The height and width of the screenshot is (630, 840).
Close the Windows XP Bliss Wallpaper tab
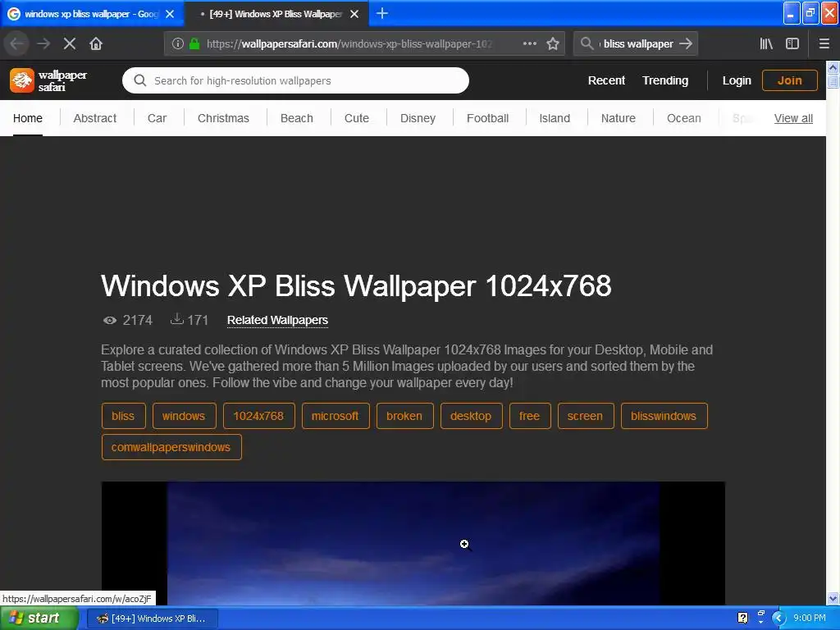(354, 14)
